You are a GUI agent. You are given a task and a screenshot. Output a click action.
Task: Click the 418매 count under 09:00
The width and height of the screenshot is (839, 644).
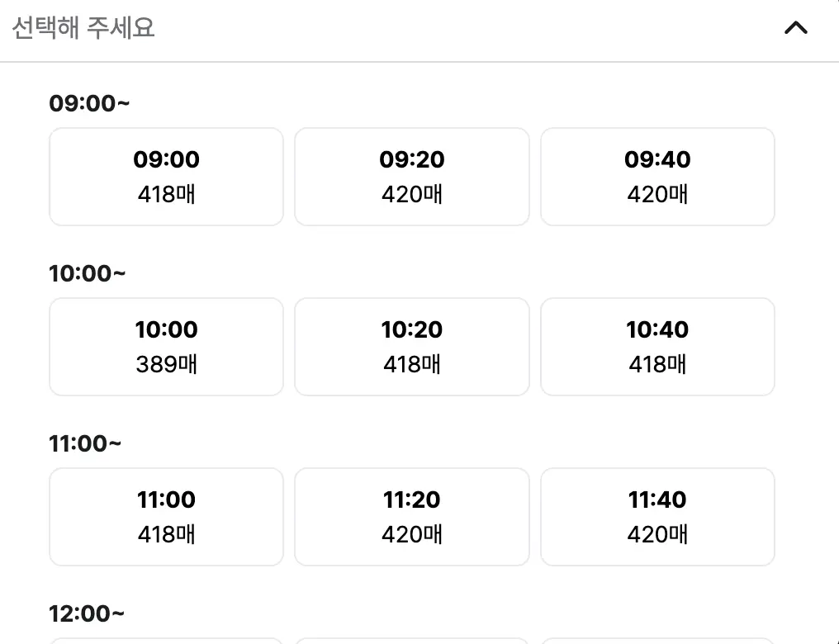167,194
